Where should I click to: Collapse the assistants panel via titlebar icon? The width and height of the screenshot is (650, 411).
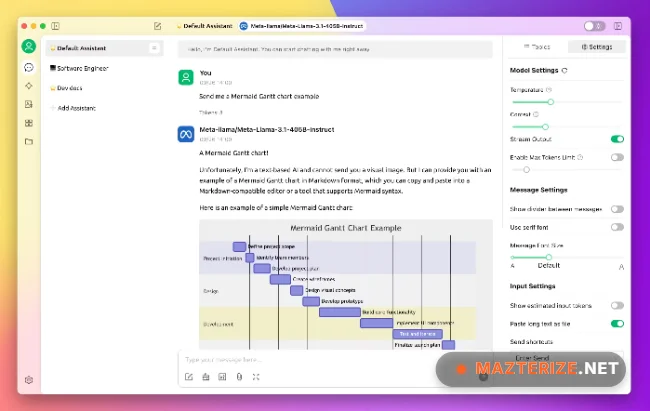point(55,26)
